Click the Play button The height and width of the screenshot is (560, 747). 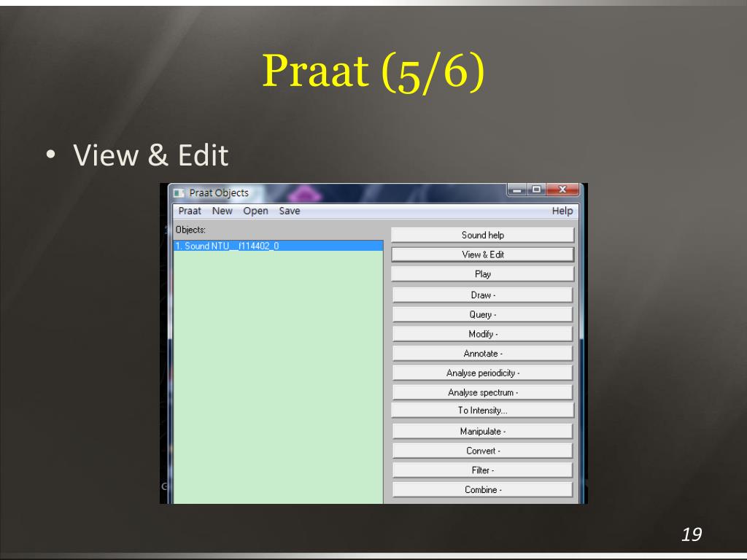(x=483, y=274)
